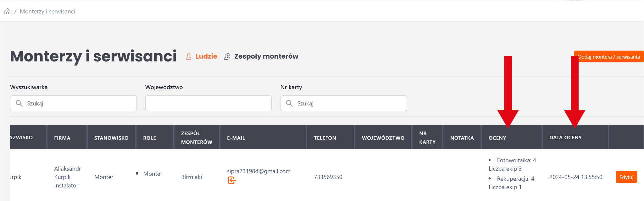644x201 pixels.
Task: Click the Ludzie person icon
Action: pyautogui.click(x=189, y=56)
